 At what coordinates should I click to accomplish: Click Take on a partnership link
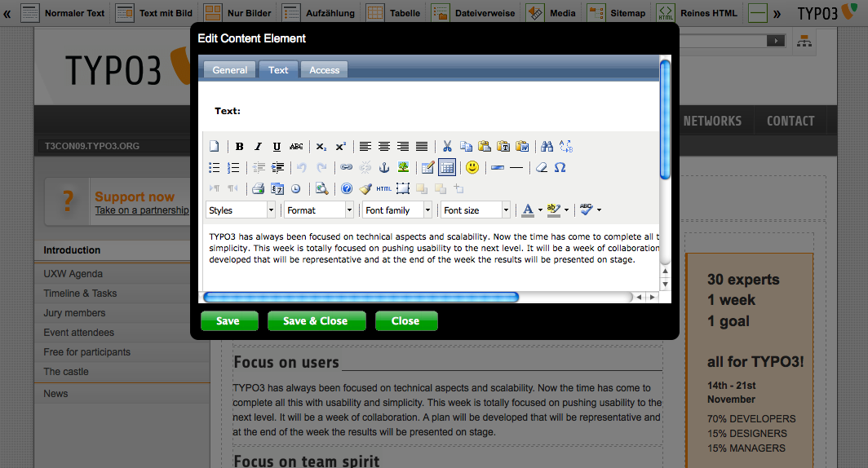[x=142, y=210]
